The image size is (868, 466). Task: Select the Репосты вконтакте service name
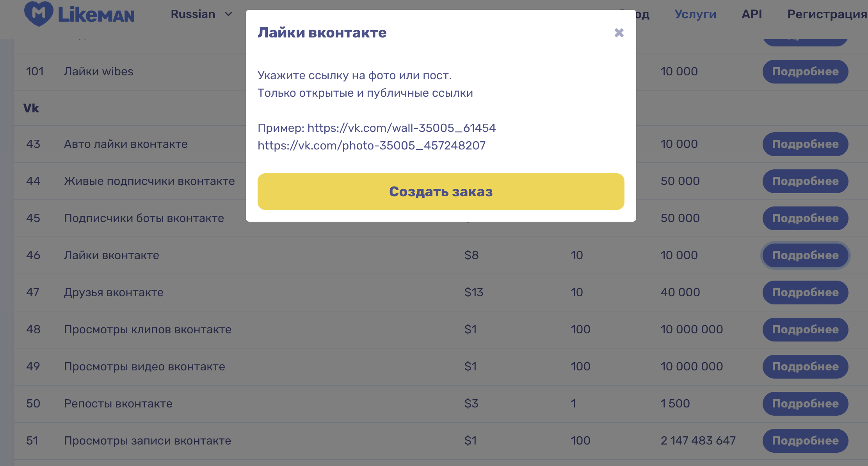(x=118, y=404)
